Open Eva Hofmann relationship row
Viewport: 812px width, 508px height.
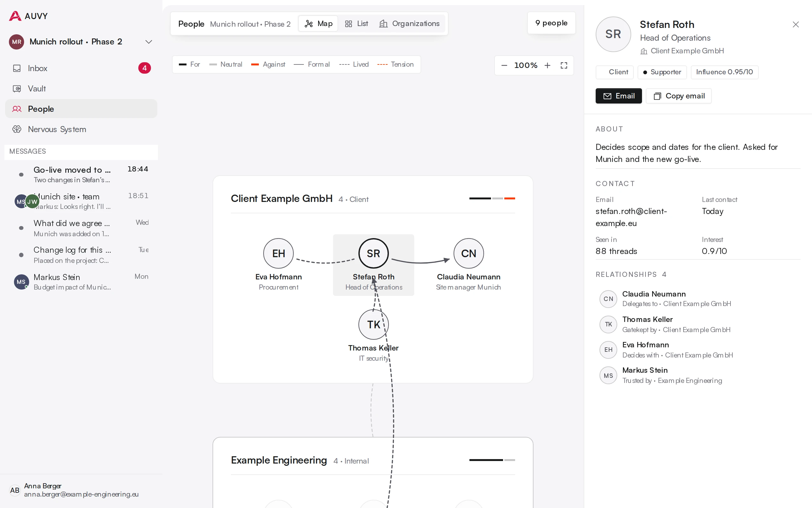point(698,350)
